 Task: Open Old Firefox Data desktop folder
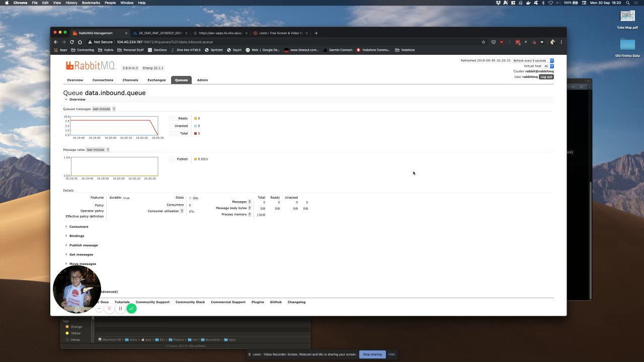(x=627, y=48)
